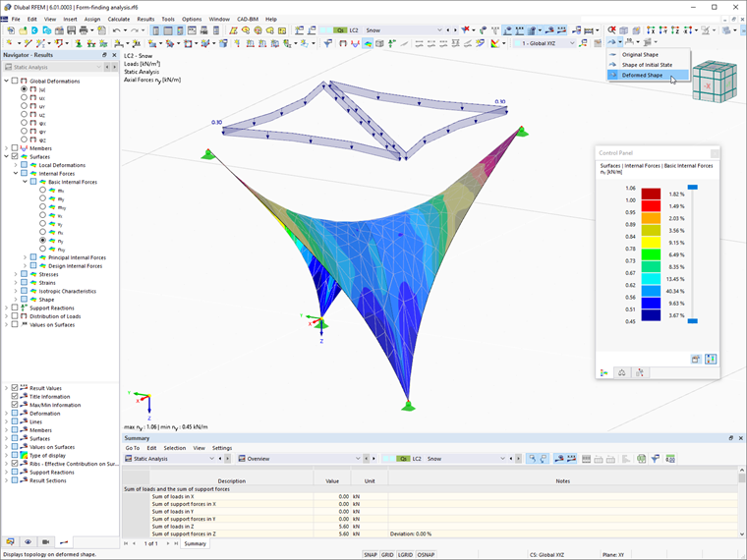Select the uX global deformation radio button
The image size is (747, 560).
24,97
